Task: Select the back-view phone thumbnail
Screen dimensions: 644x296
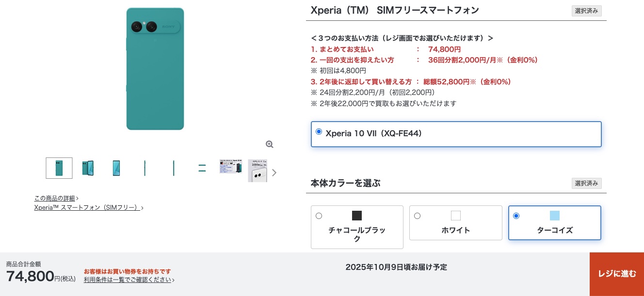Action: pyautogui.click(x=59, y=168)
